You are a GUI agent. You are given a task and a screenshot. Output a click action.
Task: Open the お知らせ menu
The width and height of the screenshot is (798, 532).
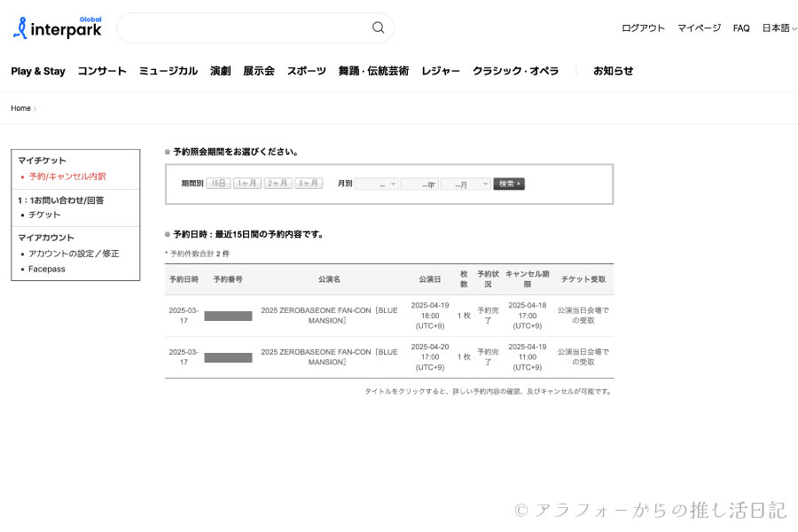614,71
